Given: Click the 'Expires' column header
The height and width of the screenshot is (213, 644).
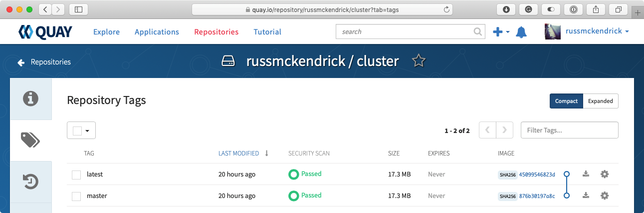Looking at the screenshot, I should tap(438, 153).
